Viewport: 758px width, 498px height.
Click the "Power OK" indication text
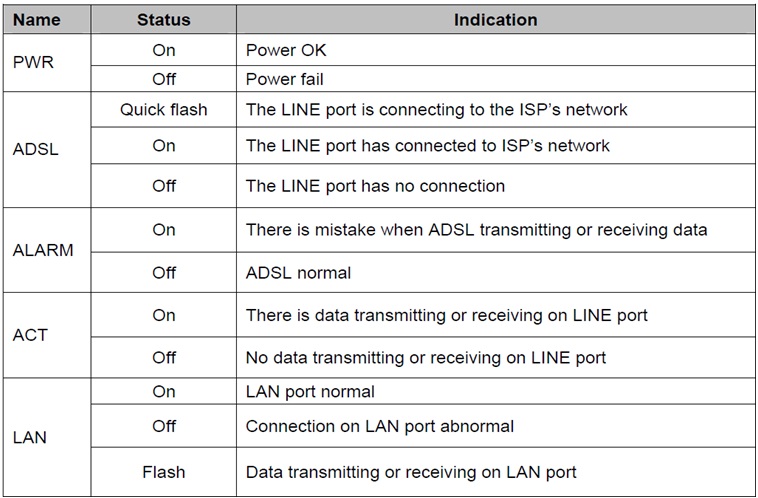(286, 49)
